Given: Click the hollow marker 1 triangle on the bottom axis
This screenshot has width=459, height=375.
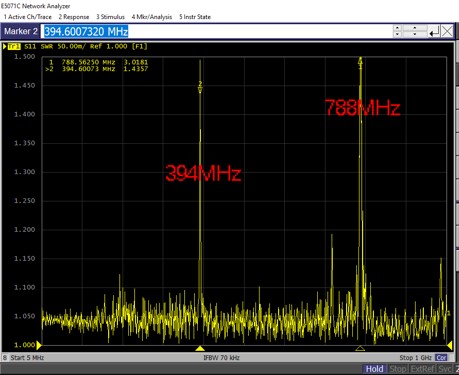Looking at the screenshot, I should (x=360, y=348).
